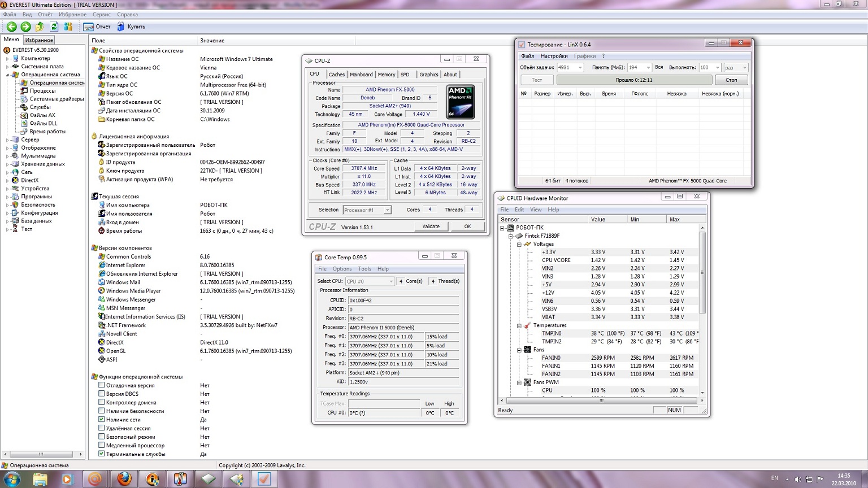Click the volume icon in the system tray
This screenshot has width=868, height=488.
(x=798, y=480)
